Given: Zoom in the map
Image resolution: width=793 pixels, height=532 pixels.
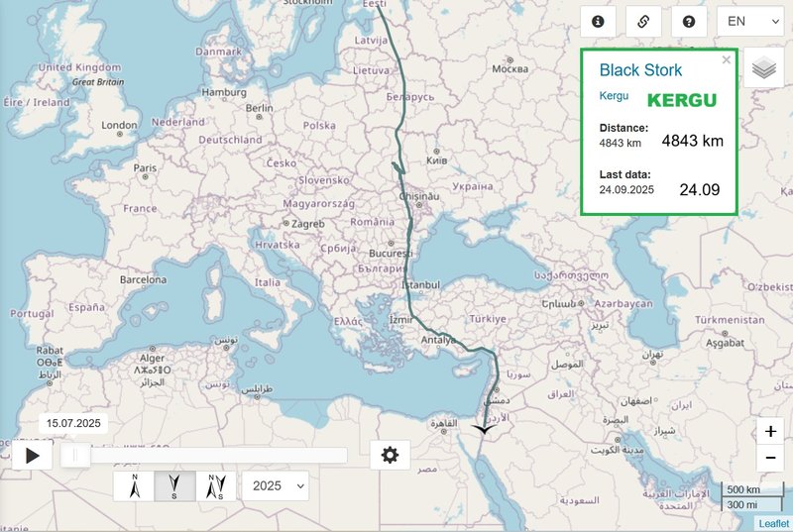Looking at the screenshot, I should click(770, 431).
